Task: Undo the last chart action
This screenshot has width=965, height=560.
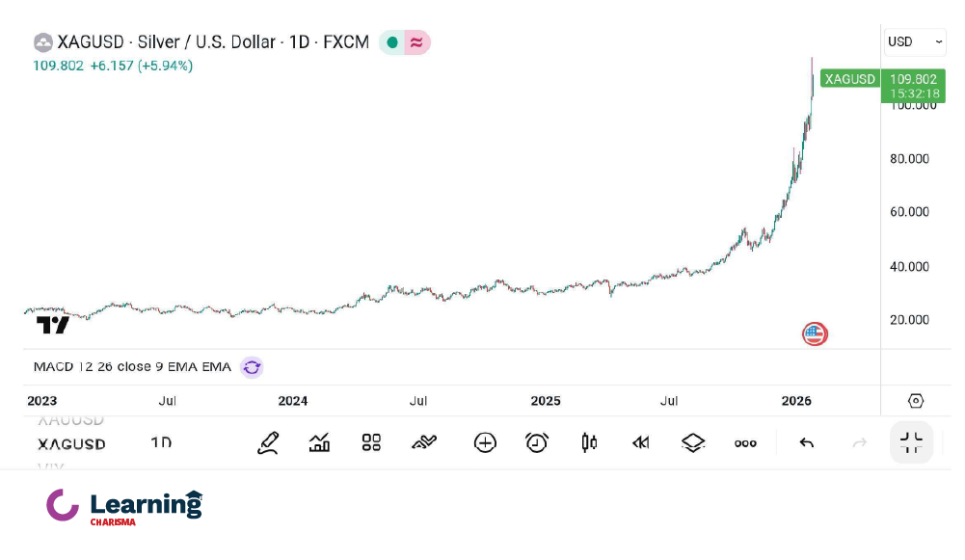Action: click(807, 443)
